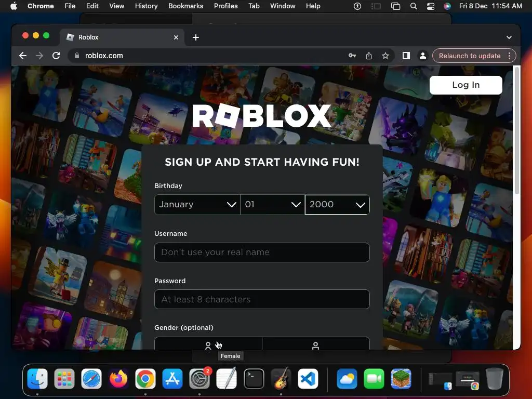Open the View menu

(117, 6)
